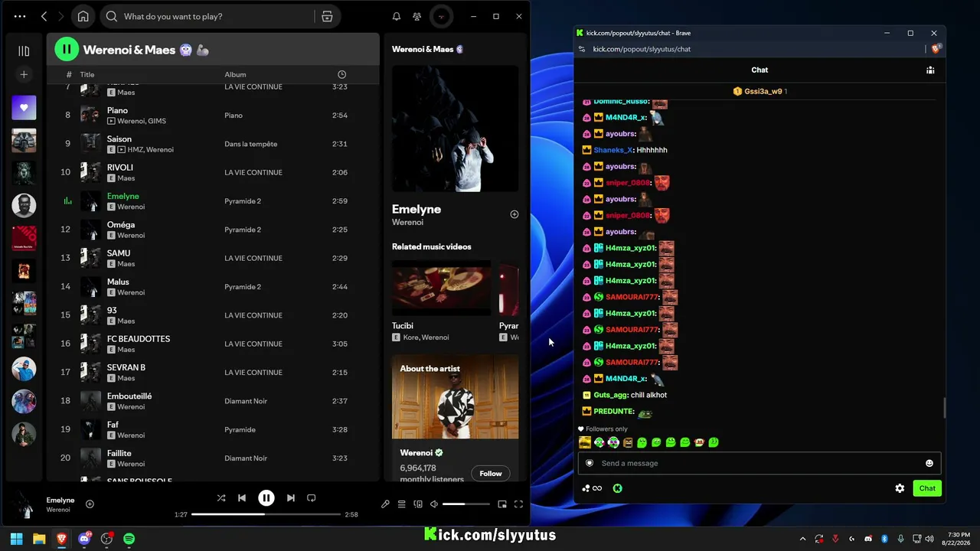Screen dimensions: 980x551
Task: Open the Browse icon in Spotify search bar
Action: [x=327, y=16]
